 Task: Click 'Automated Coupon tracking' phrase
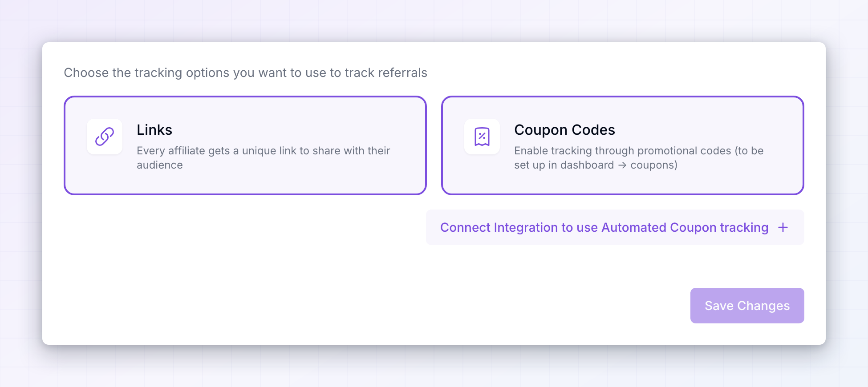tap(685, 227)
